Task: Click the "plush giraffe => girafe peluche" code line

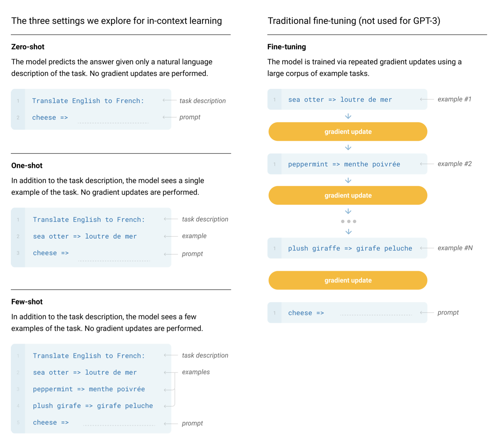Action: point(350,248)
